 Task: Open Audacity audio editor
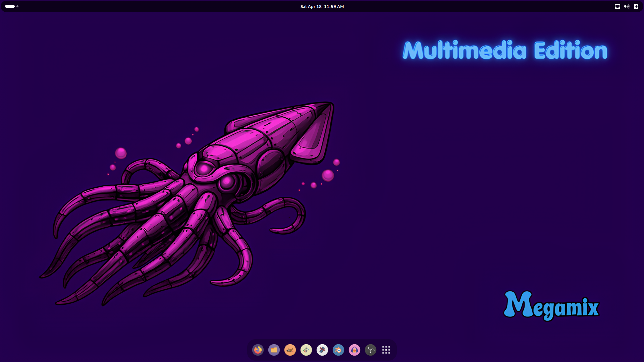(355, 350)
